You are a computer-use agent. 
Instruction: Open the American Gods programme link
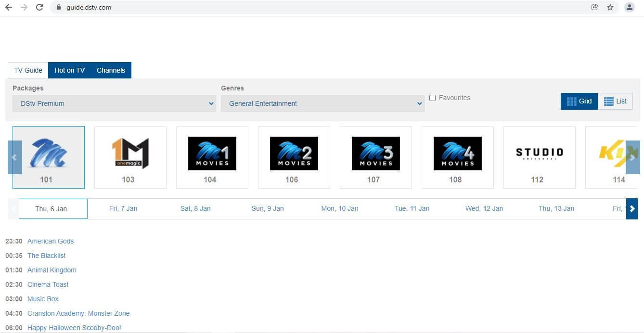pyautogui.click(x=51, y=241)
